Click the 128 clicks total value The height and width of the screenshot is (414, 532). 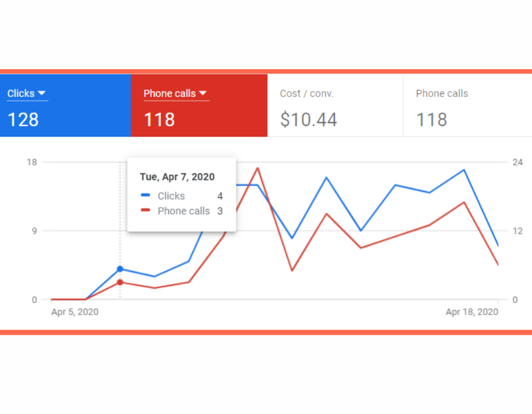tap(23, 119)
